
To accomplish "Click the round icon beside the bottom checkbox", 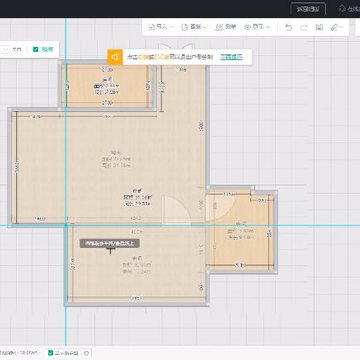I will tap(86, 353).
